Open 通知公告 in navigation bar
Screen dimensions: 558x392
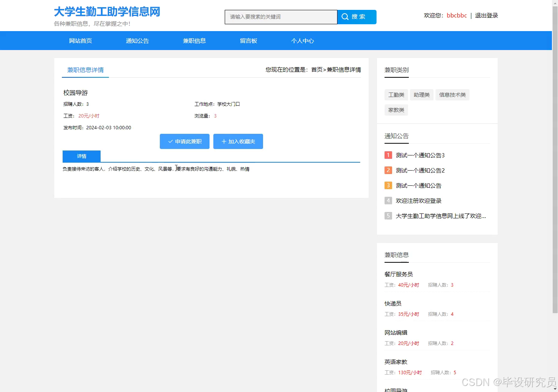137,41
